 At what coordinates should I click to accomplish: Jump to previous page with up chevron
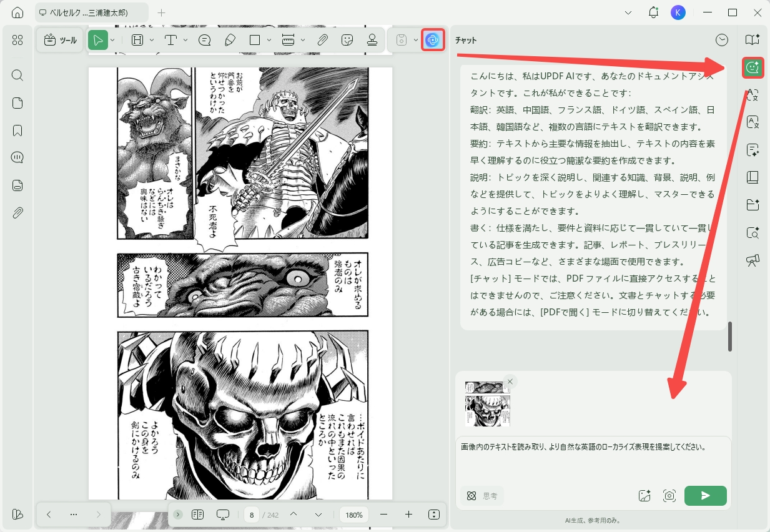[294, 515]
